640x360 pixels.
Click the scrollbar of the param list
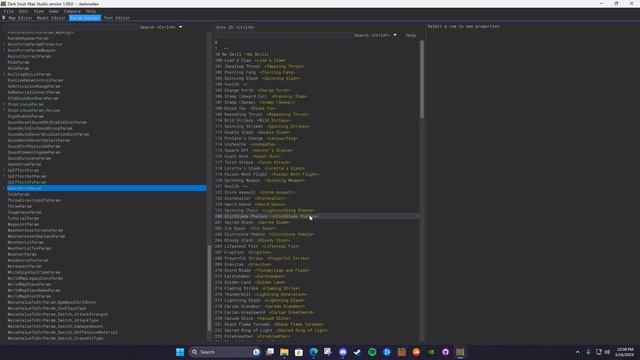click(210, 288)
